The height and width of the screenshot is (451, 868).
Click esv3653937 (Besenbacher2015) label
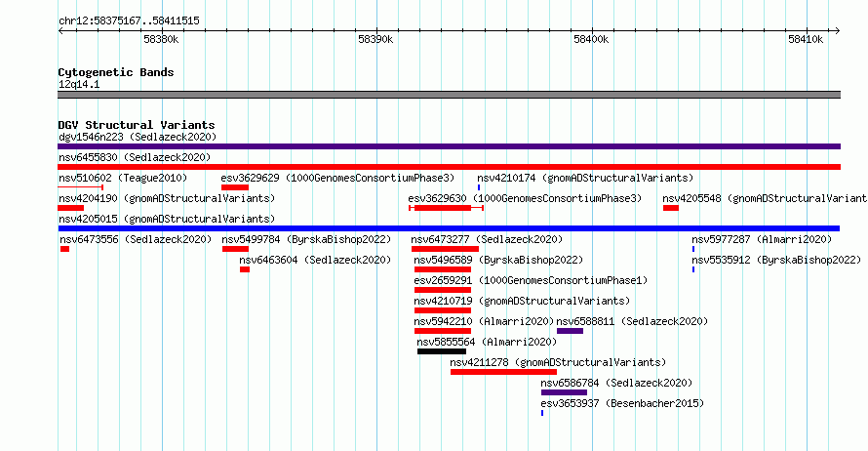622,403
